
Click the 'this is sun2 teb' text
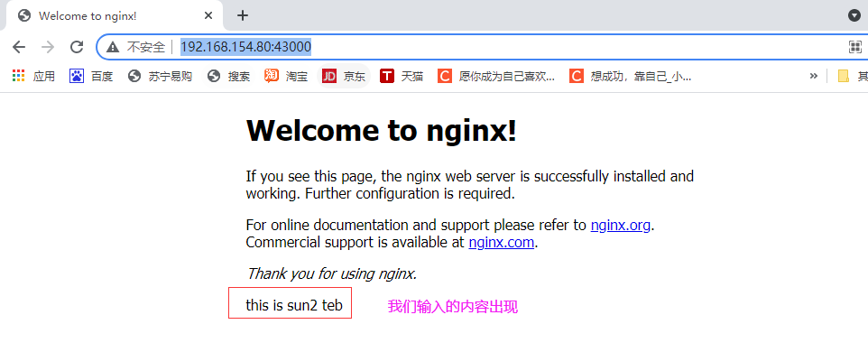pyautogui.click(x=294, y=304)
